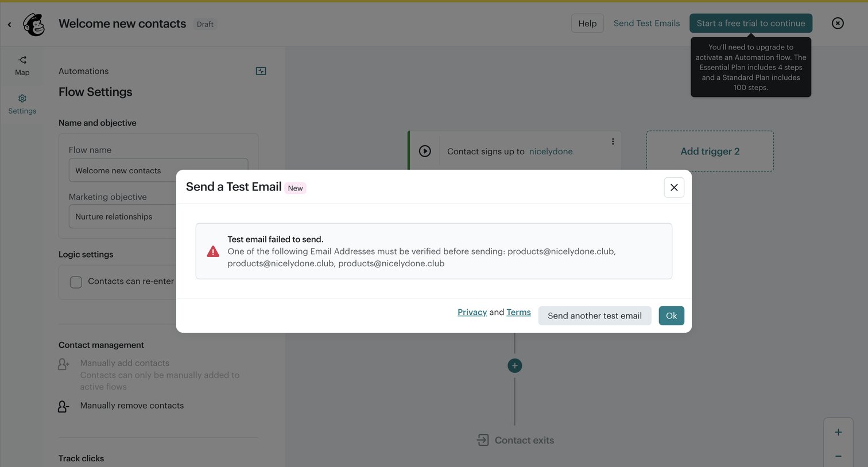Click Add trigger 2 box
The width and height of the screenshot is (868, 467).
[x=710, y=151]
